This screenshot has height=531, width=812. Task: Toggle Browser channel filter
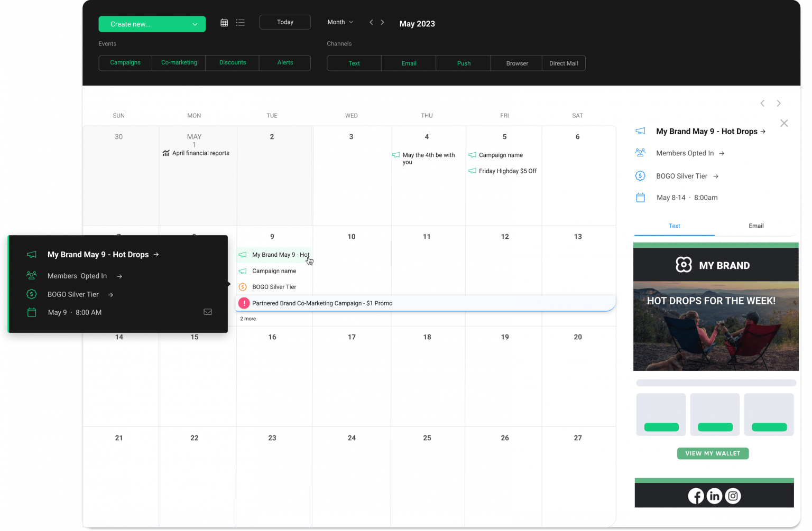[x=517, y=63]
